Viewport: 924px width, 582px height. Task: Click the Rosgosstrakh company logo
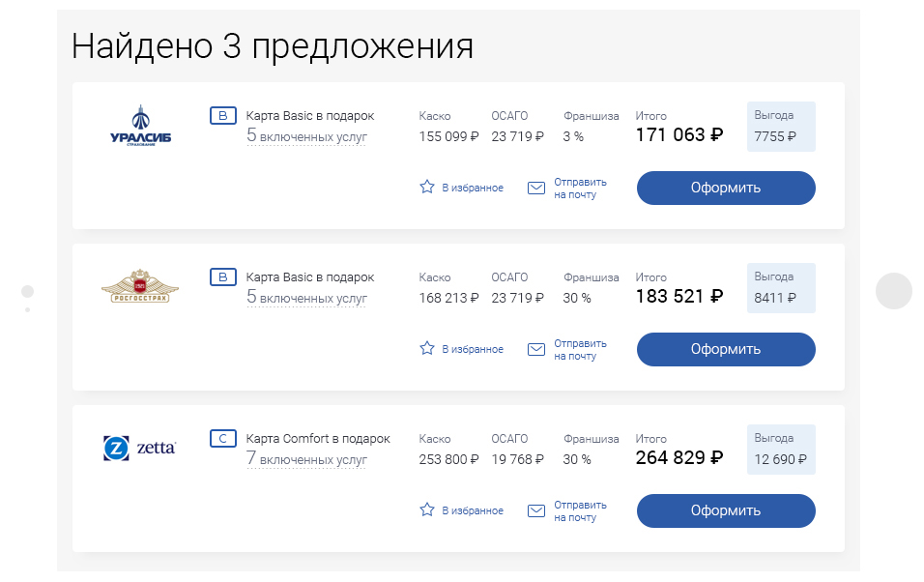click(140, 286)
